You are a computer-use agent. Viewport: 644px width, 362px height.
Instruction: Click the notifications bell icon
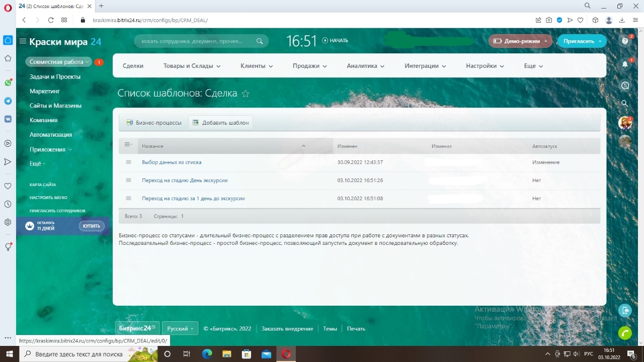625,64
